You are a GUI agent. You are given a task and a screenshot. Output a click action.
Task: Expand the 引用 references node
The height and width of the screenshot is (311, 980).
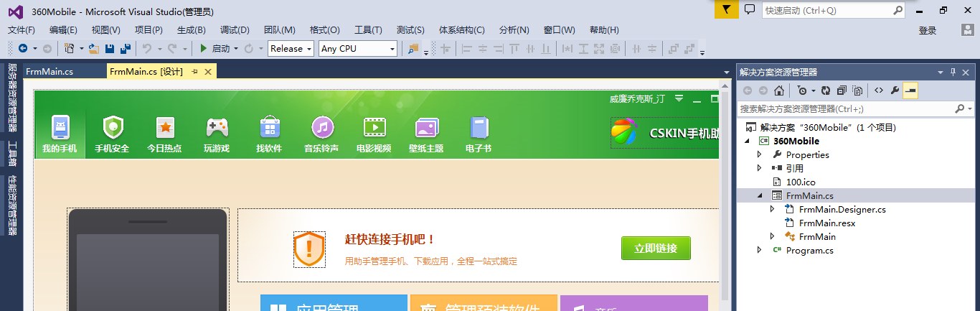click(760, 168)
